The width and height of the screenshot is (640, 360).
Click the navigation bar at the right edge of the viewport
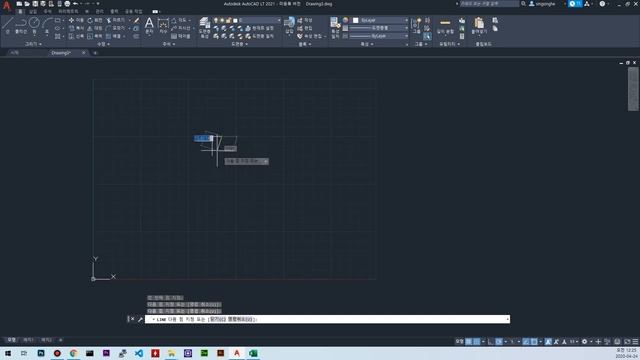coord(633,89)
